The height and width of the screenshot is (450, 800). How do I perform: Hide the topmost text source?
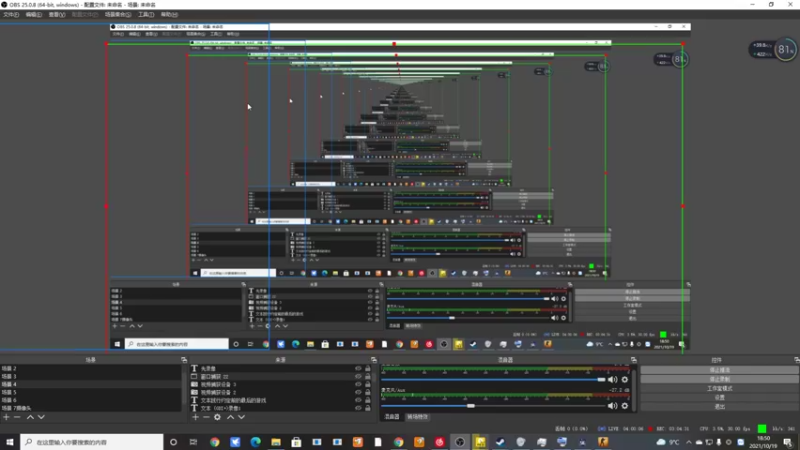click(x=358, y=368)
